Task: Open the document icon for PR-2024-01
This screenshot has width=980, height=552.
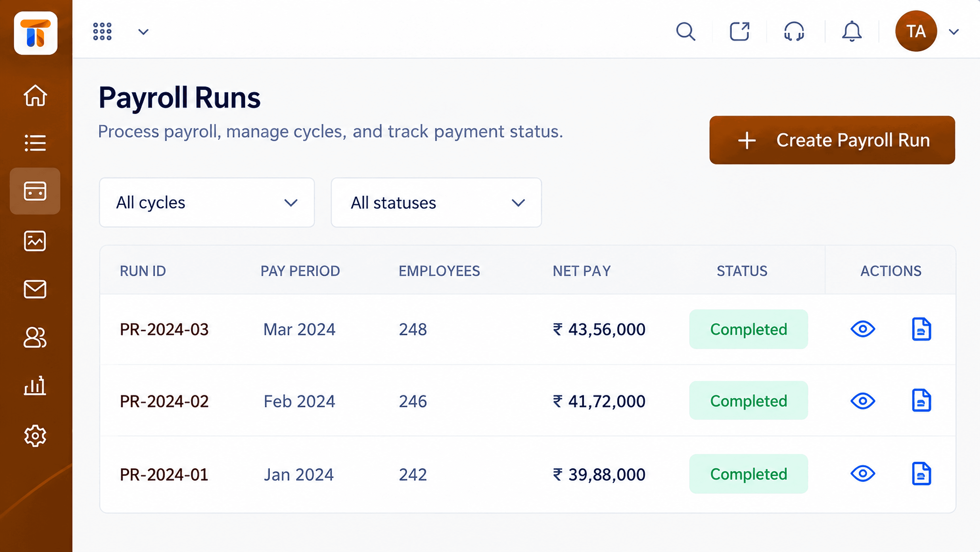Action: click(921, 474)
